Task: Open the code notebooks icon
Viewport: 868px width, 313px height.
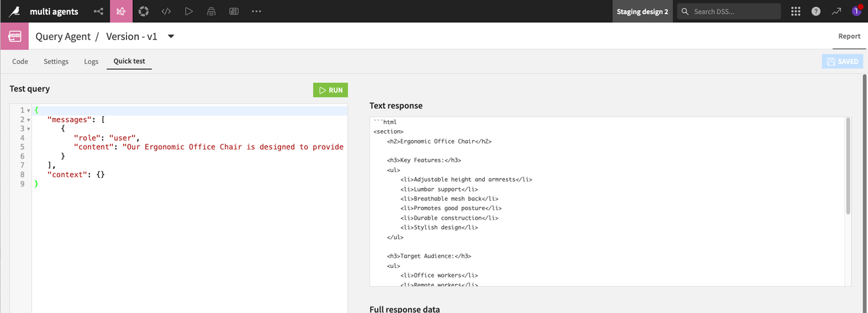Action: click(x=166, y=11)
